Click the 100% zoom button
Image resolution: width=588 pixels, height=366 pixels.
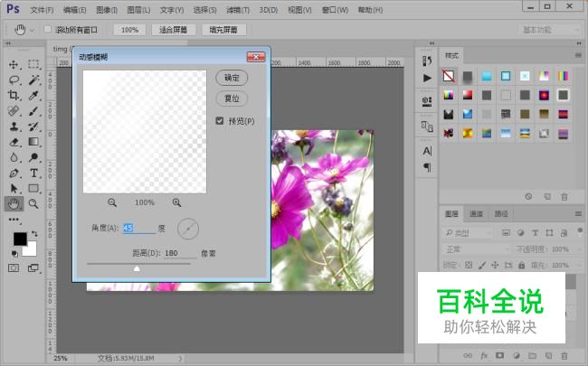pos(129,30)
